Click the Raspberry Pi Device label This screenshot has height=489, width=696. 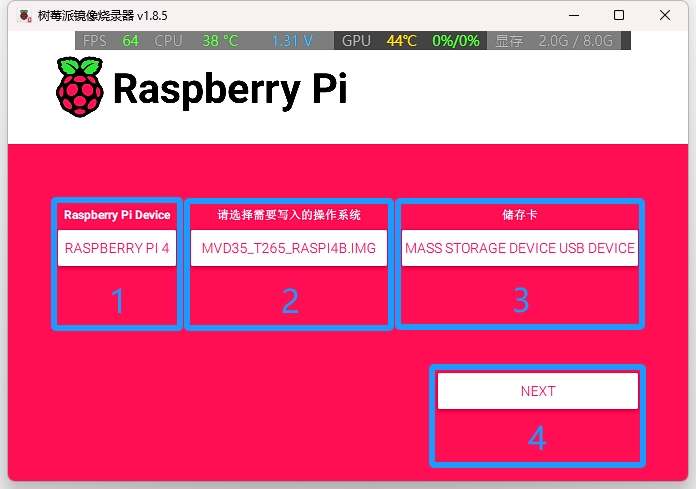coord(117,215)
